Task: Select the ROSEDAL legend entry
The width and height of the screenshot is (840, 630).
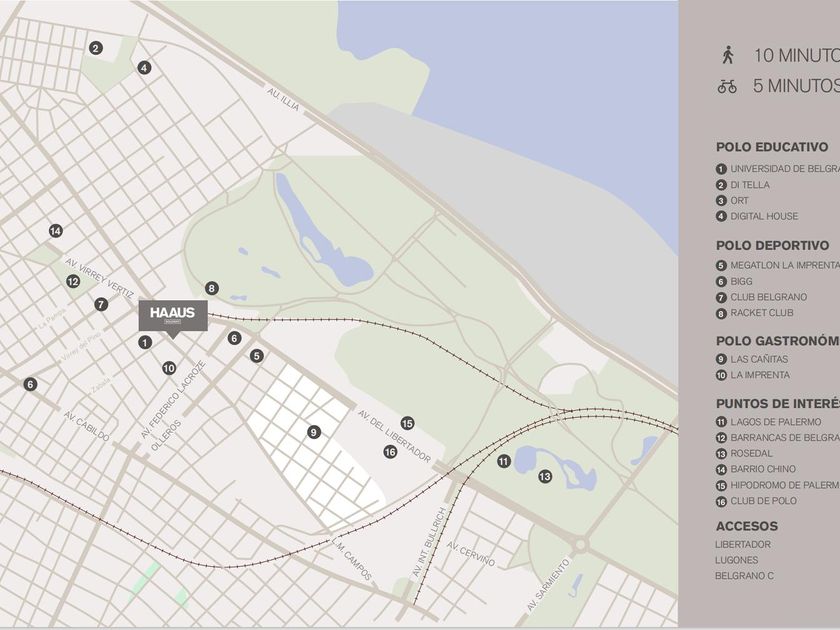Action: pos(744,453)
